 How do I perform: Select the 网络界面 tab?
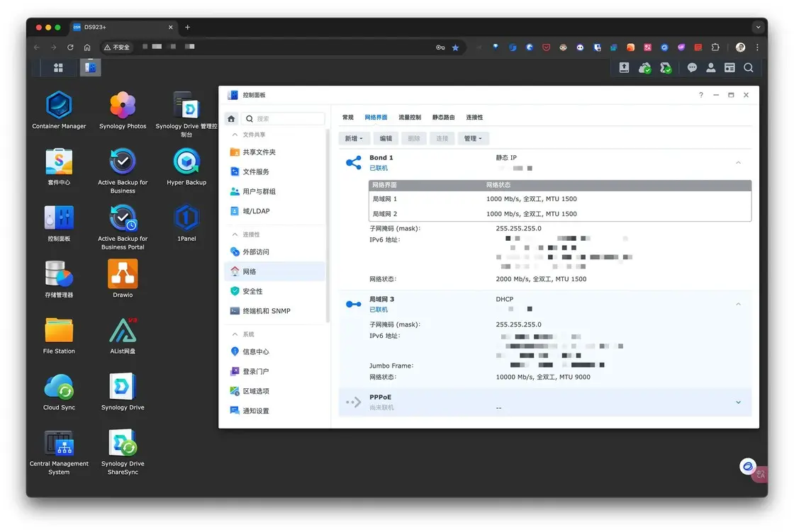pos(376,117)
